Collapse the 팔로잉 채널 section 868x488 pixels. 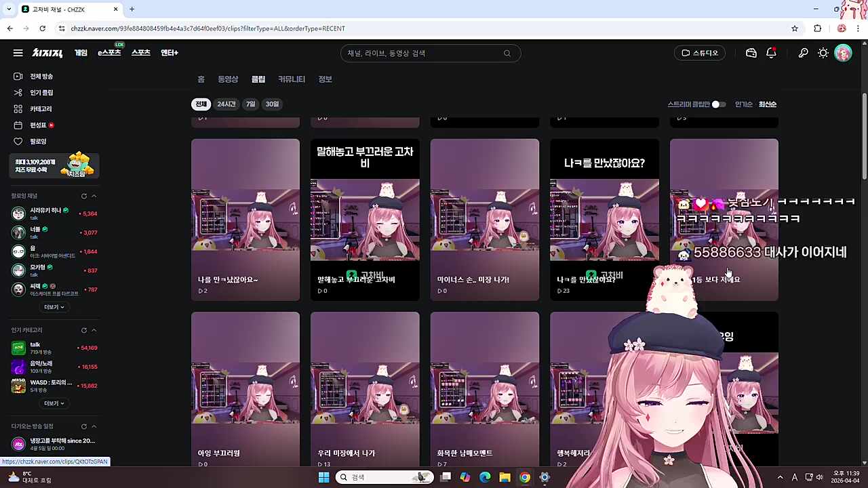click(94, 196)
